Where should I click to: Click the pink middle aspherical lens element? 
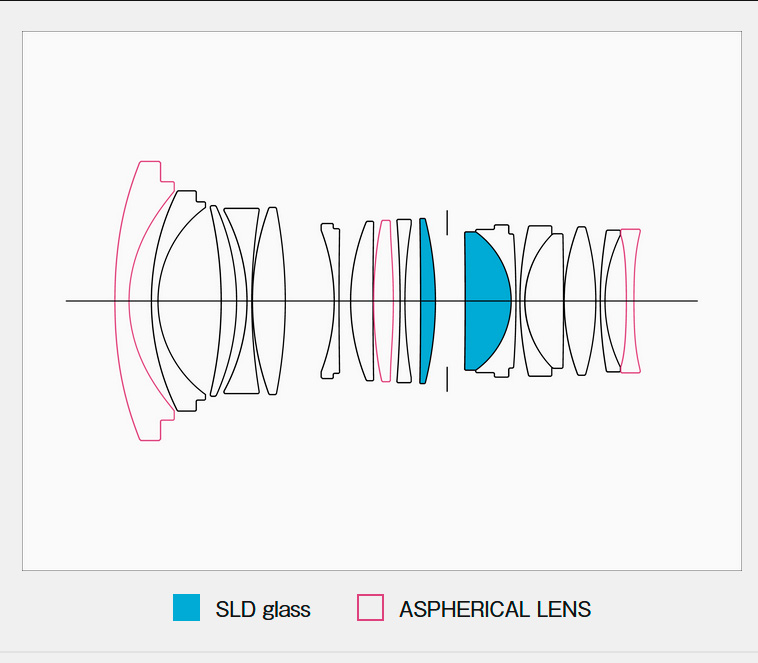pyautogui.click(x=384, y=301)
